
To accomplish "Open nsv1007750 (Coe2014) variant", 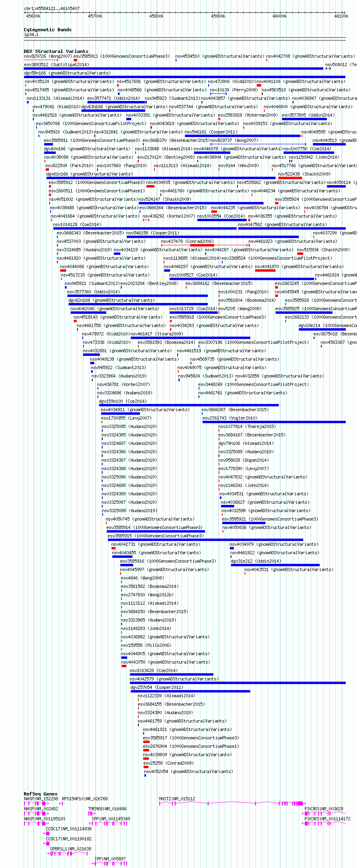I will [307, 149].
